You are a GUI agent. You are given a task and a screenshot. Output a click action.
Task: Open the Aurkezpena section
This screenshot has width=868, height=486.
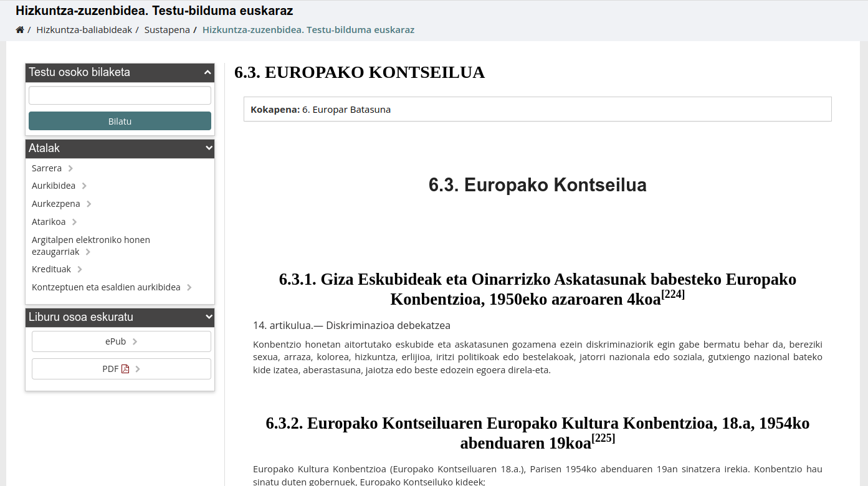[x=56, y=204]
